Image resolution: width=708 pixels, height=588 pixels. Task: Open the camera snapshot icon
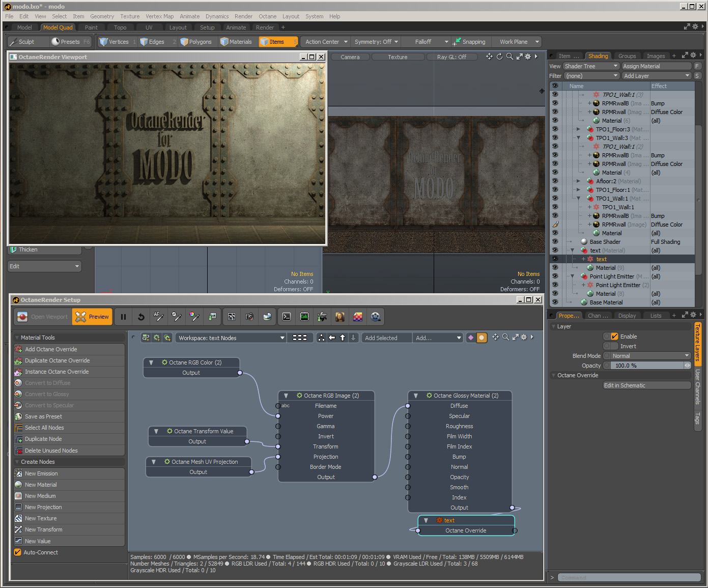pyautogui.click(x=249, y=317)
